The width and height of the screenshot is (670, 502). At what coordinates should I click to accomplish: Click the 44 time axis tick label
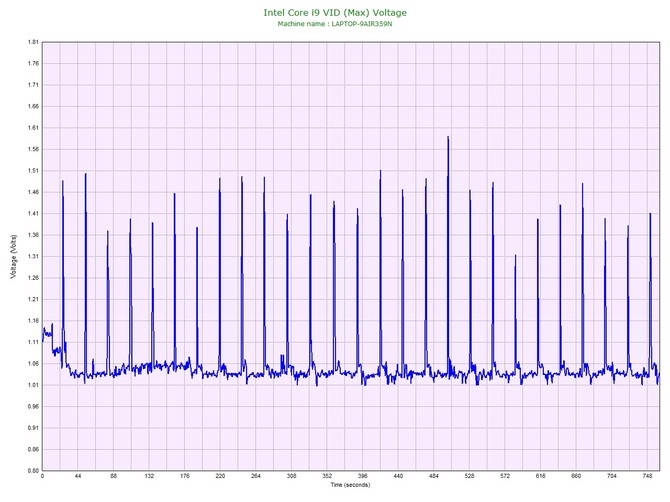click(x=78, y=476)
